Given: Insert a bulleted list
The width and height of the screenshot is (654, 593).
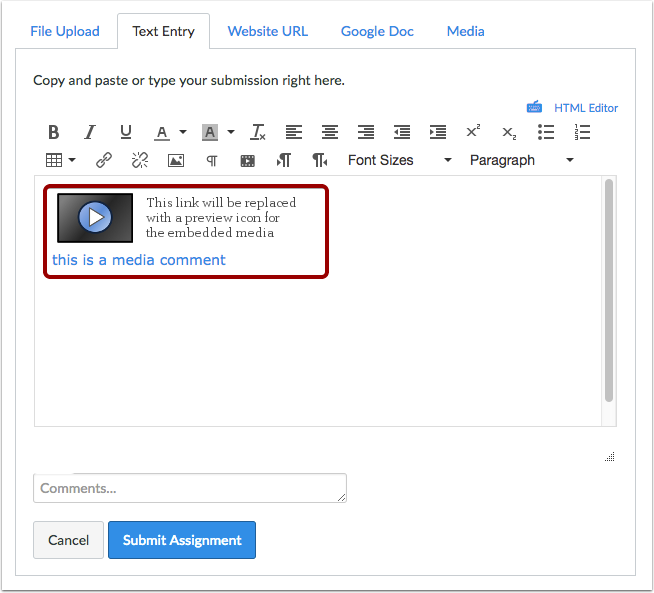Looking at the screenshot, I should coord(546,132).
